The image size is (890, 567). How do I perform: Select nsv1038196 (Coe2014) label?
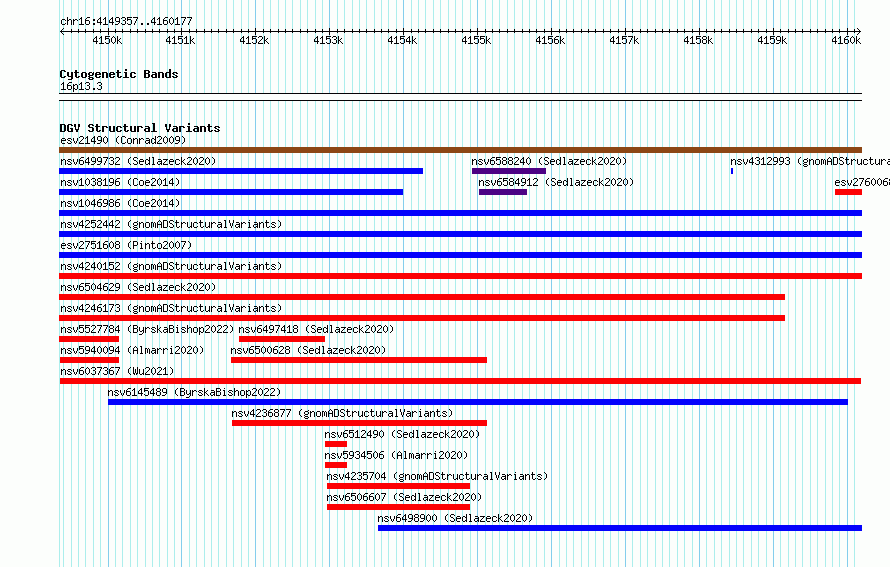[x=120, y=182]
